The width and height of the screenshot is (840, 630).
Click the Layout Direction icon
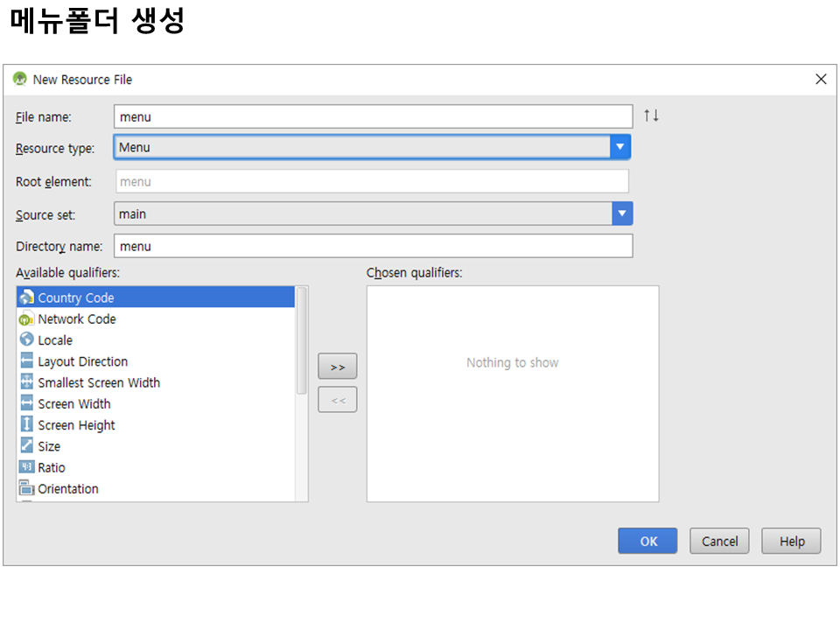(x=26, y=361)
